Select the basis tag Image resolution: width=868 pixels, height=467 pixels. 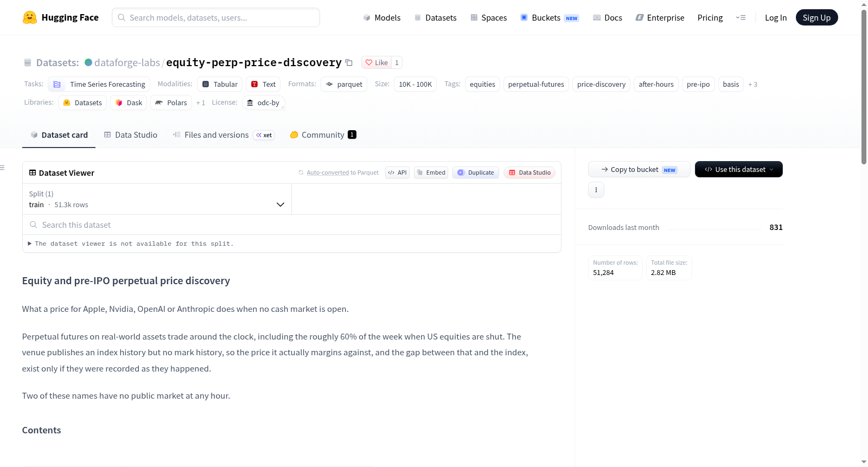tap(731, 84)
